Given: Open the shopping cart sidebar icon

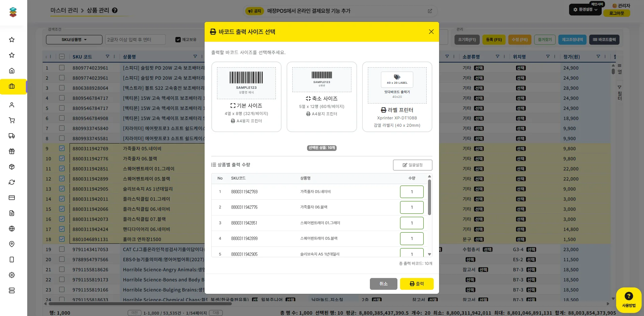Looking at the screenshot, I should [x=12, y=120].
